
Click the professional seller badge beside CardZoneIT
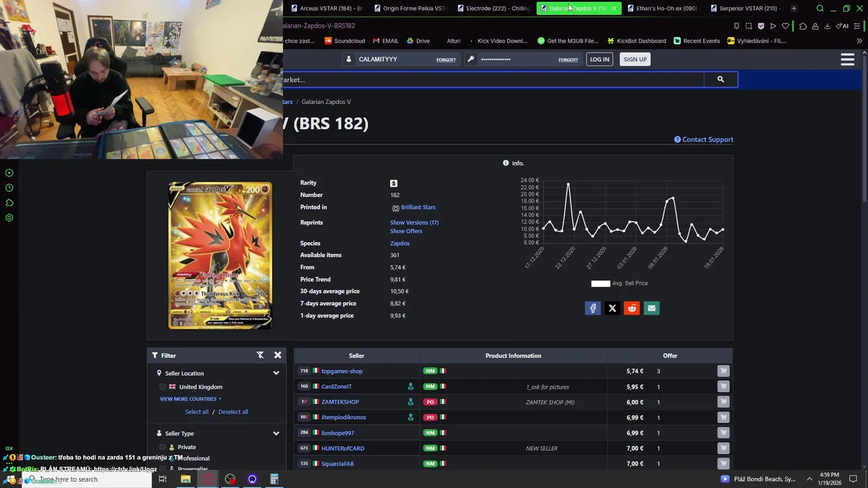click(410, 387)
